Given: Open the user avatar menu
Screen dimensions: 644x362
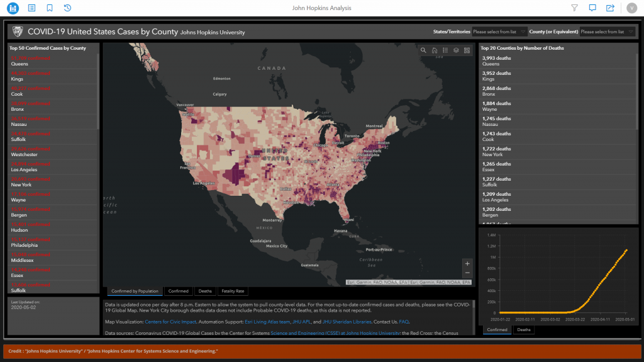Looking at the screenshot, I should 631,8.
